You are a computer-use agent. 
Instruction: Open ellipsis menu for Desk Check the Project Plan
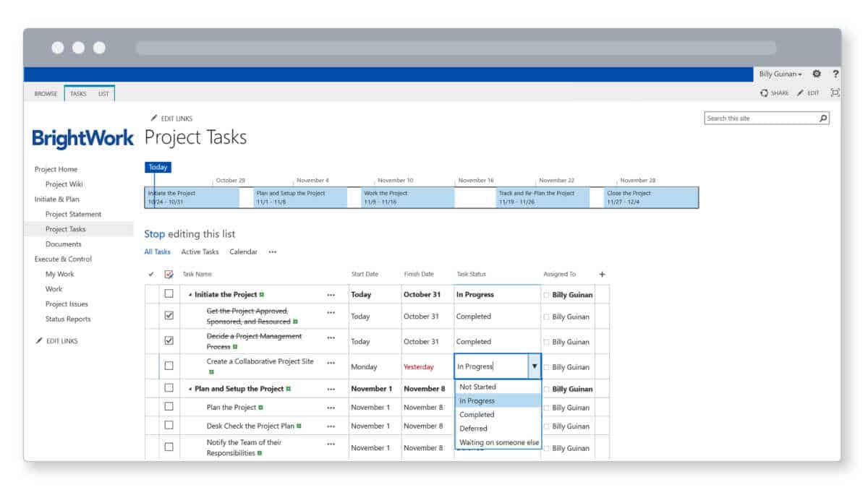331,426
